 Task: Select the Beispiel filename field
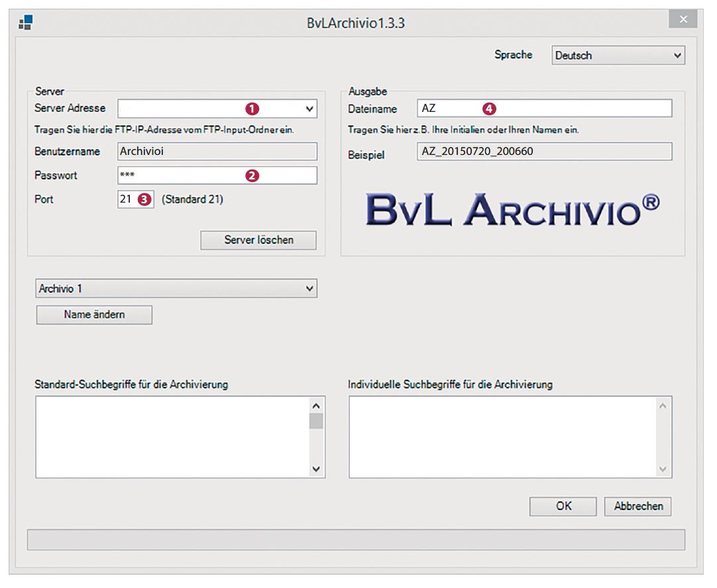pos(545,152)
